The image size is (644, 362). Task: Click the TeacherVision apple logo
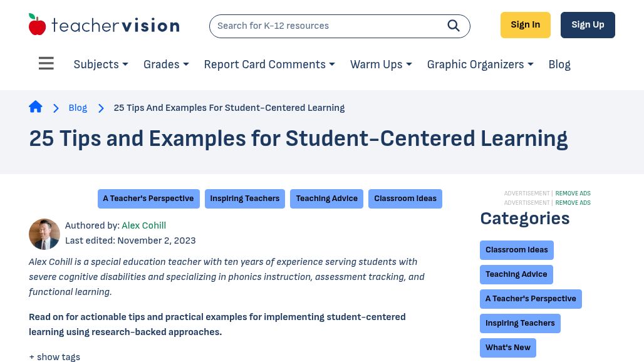[x=38, y=24]
